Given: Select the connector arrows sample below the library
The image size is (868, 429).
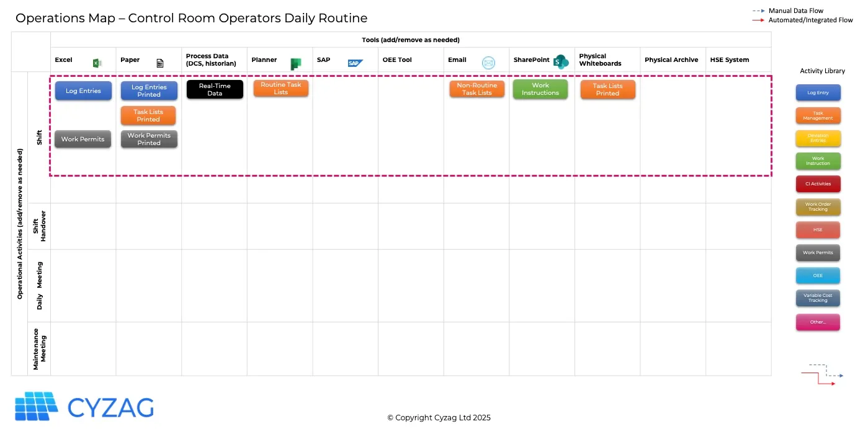Looking at the screenshot, I should 822,375.
